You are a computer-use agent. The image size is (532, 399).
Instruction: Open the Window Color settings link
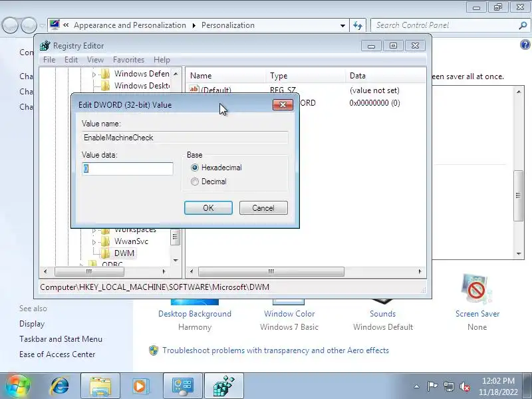(289, 314)
